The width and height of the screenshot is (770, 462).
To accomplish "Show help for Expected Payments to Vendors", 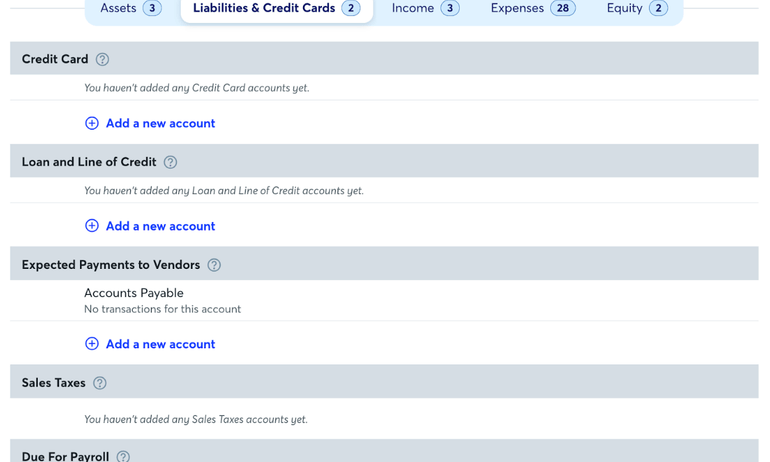I will click(214, 265).
